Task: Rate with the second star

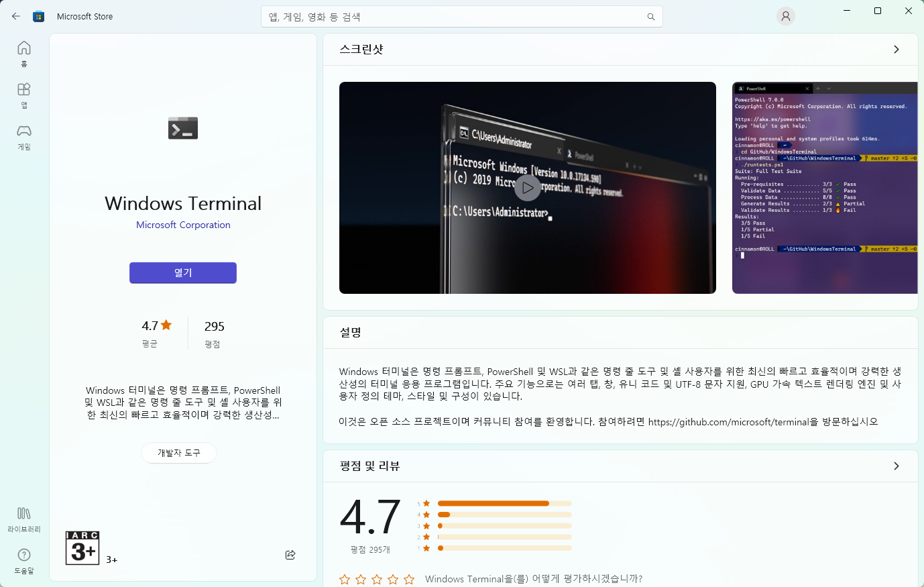Action: tap(361, 579)
